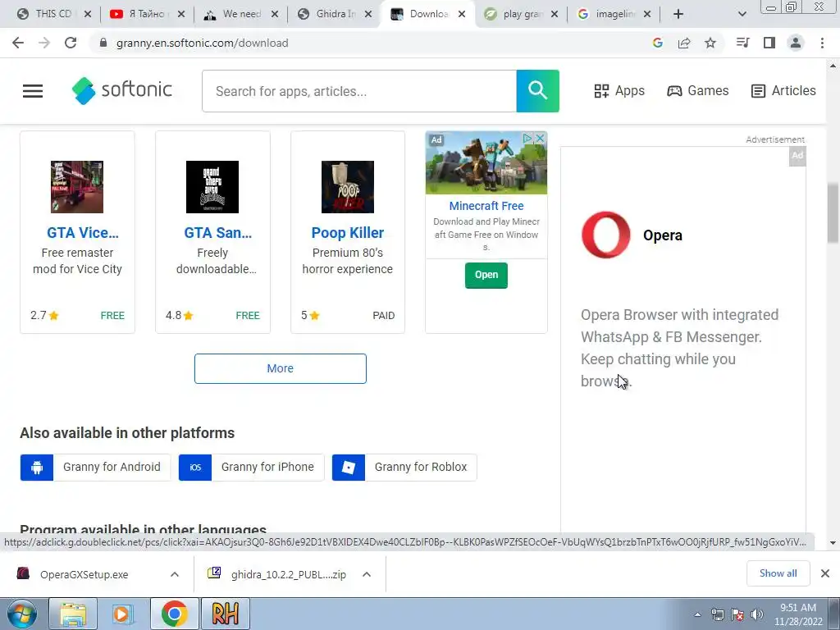Viewport: 840px width, 630px height.
Task: Open the downloaded ghidra_10.2.2 zip file
Action: click(x=288, y=574)
